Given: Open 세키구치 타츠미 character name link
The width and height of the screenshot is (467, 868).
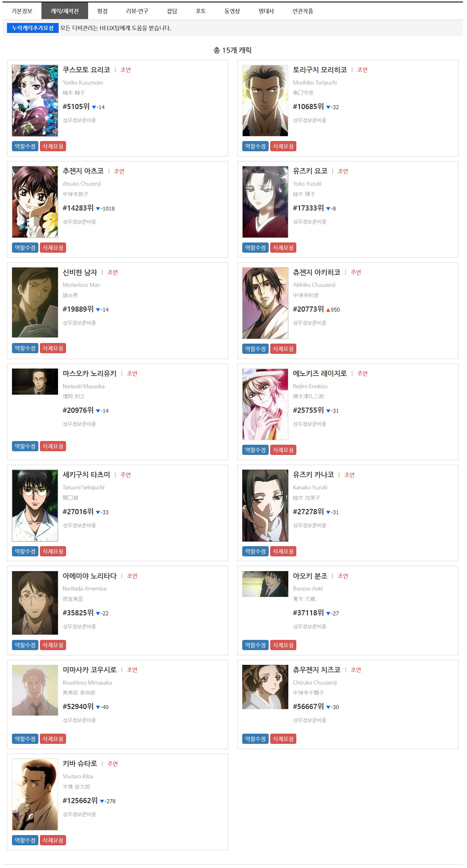Looking at the screenshot, I should pos(86,475).
